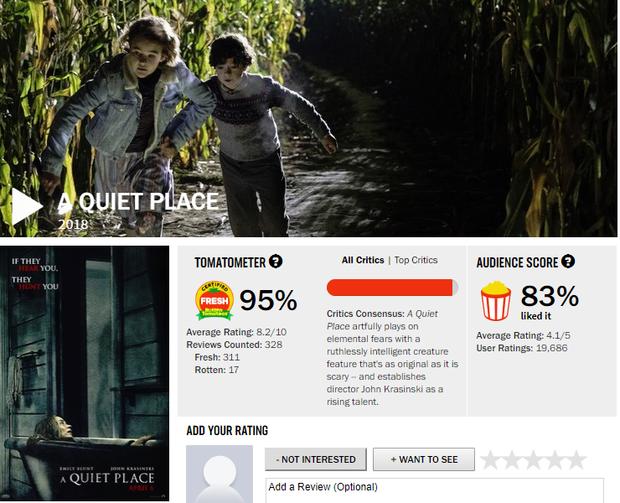
Task: Open the A Quiet Place poster
Action: (85, 373)
